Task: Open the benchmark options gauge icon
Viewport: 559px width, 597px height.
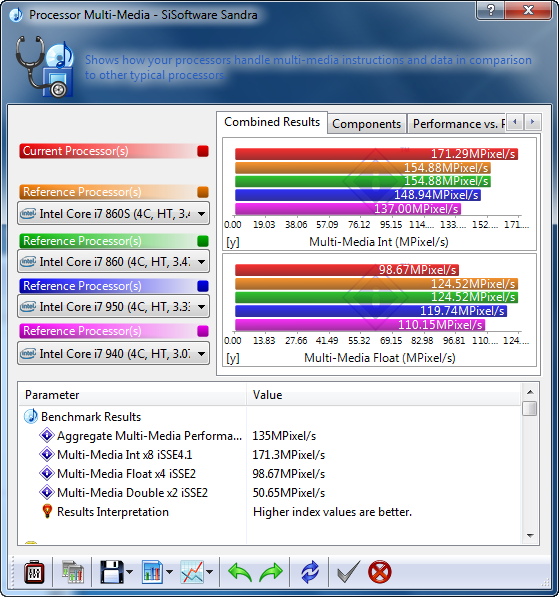Action: 34,572
